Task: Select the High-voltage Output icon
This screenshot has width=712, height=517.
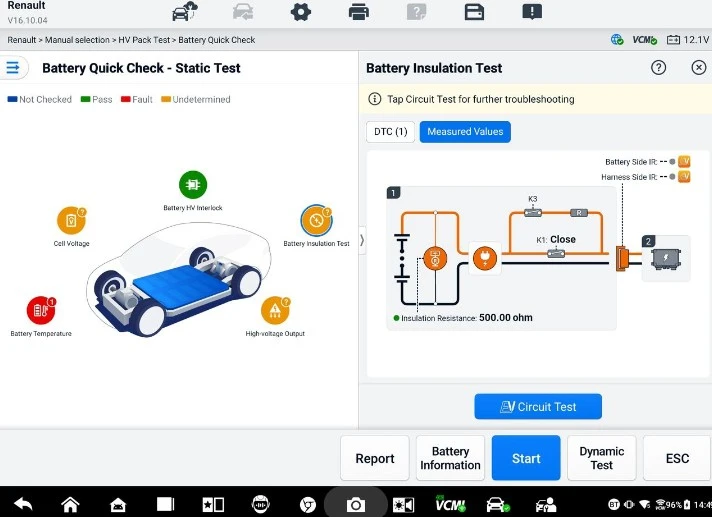Action: pyautogui.click(x=275, y=310)
